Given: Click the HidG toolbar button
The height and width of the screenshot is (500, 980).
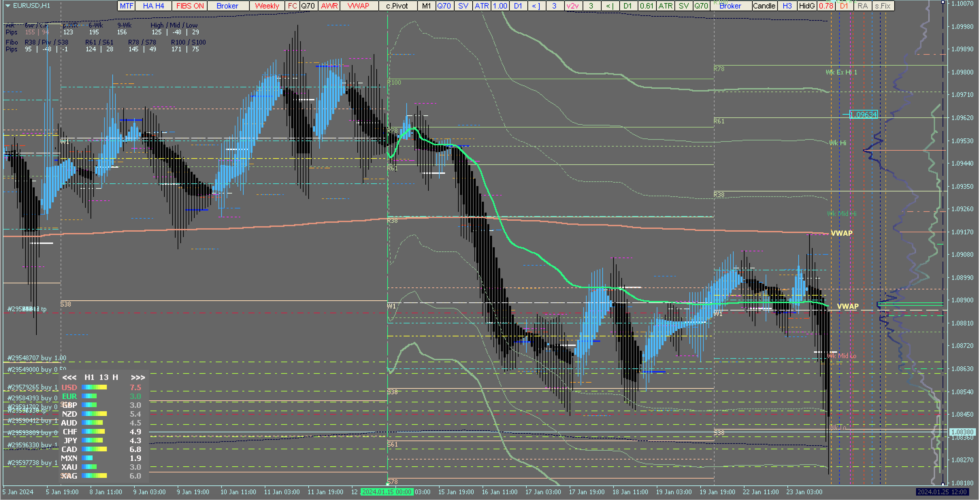Looking at the screenshot, I should [806, 6].
